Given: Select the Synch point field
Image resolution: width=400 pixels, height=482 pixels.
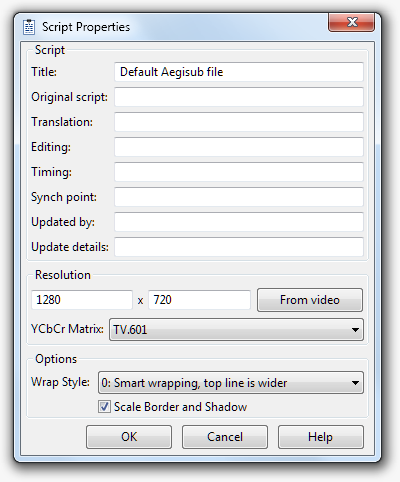Looking at the screenshot, I should [x=239, y=197].
